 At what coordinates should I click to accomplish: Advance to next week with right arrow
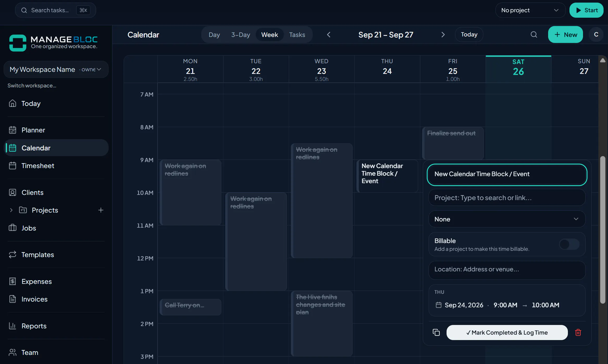[x=443, y=35]
